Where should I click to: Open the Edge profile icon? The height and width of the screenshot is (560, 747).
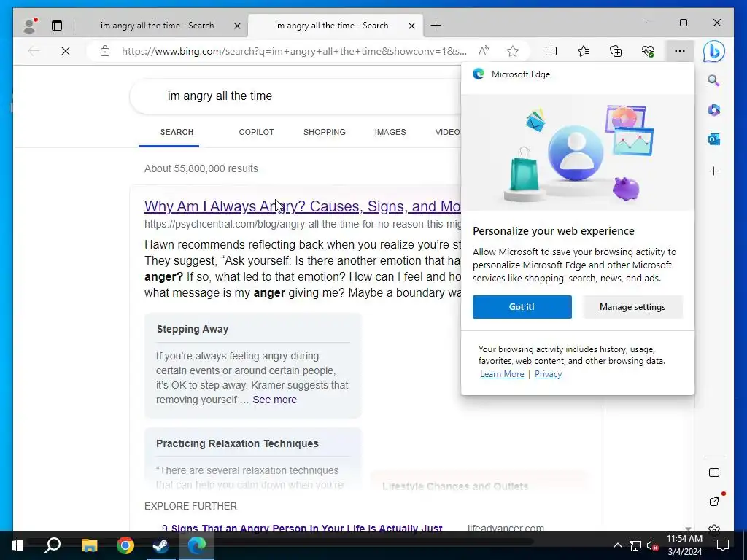point(31,26)
